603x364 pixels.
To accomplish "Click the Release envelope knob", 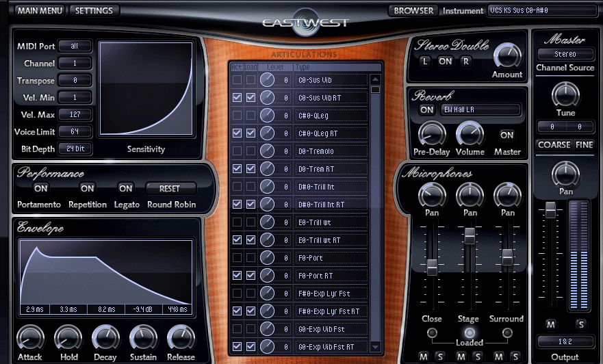I will tap(181, 338).
